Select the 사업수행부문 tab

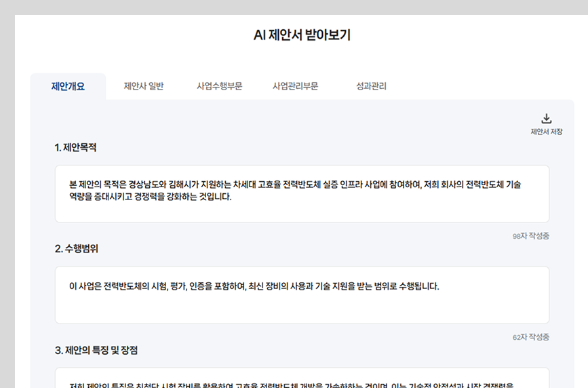pyautogui.click(x=219, y=86)
